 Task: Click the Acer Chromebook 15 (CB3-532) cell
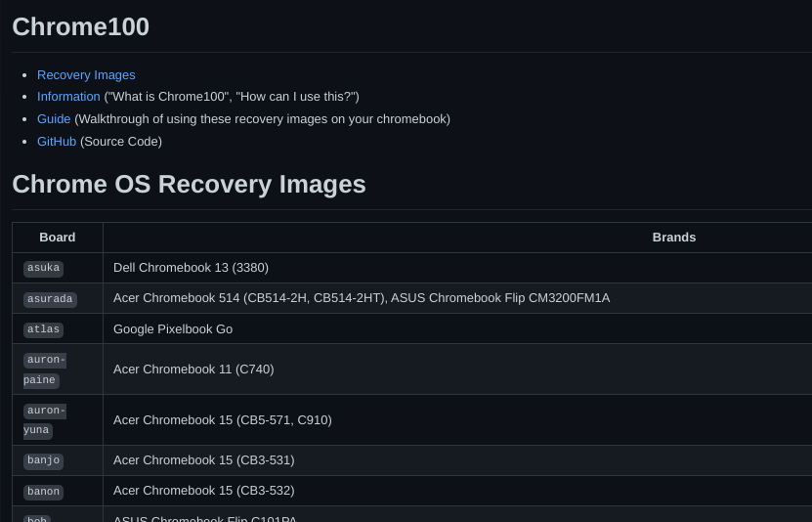(x=203, y=491)
